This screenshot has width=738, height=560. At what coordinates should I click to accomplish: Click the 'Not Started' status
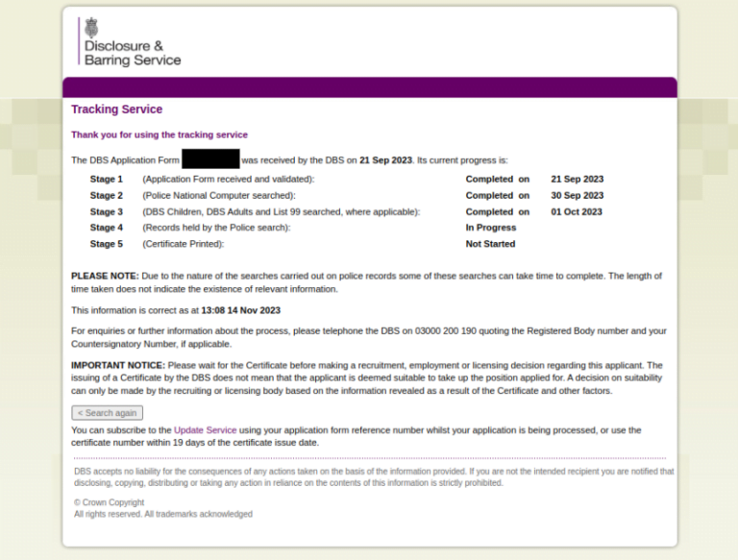[490, 244]
